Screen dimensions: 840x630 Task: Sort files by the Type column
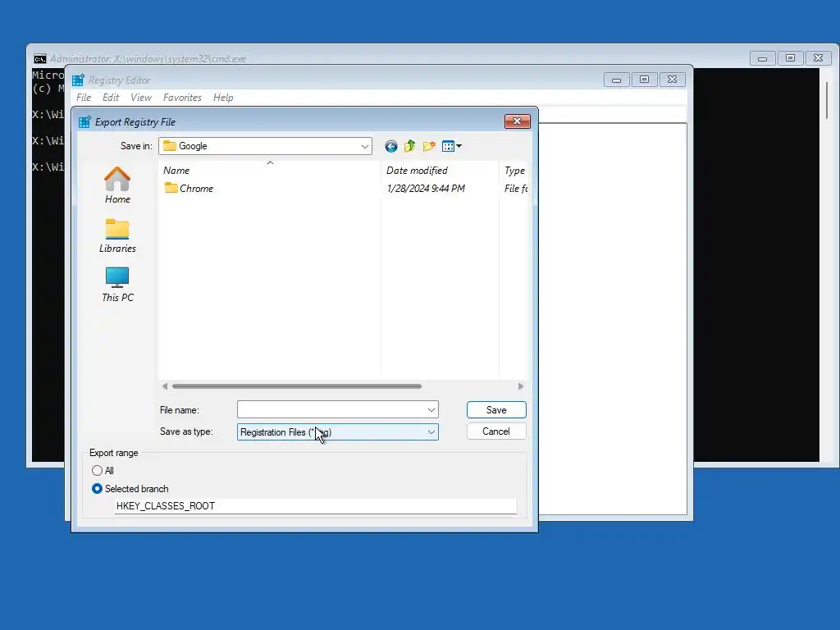514,171
